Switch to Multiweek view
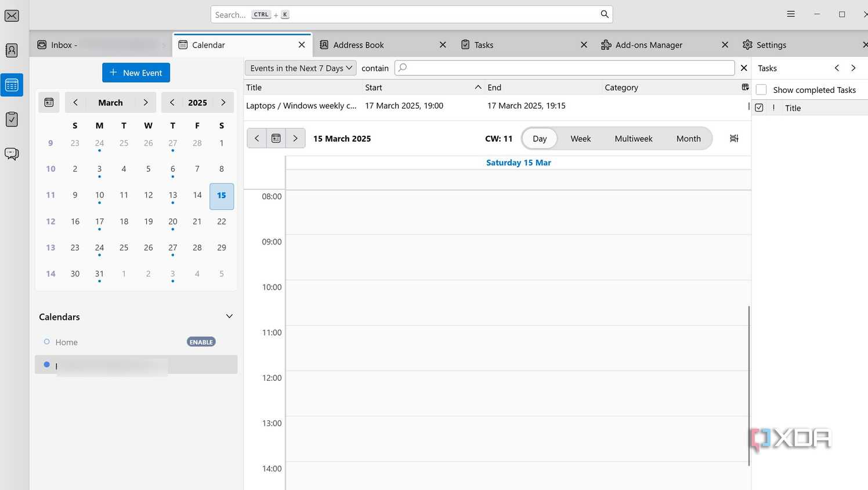 click(x=634, y=139)
